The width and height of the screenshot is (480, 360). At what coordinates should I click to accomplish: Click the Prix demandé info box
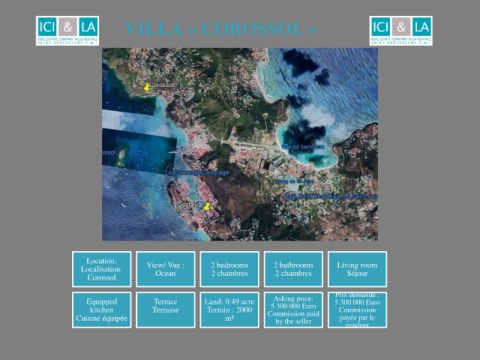pyautogui.click(x=357, y=310)
